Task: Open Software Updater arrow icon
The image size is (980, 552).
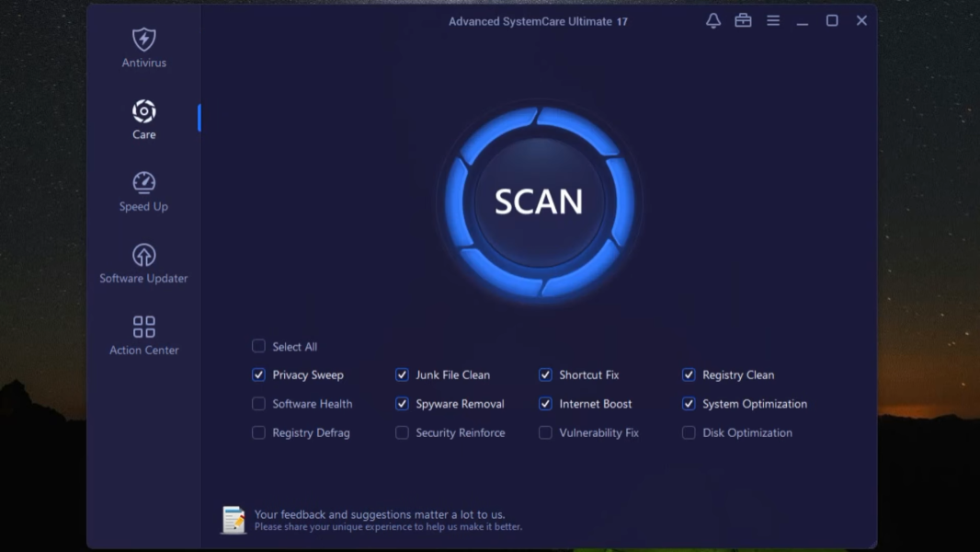Action: coord(143,255)
